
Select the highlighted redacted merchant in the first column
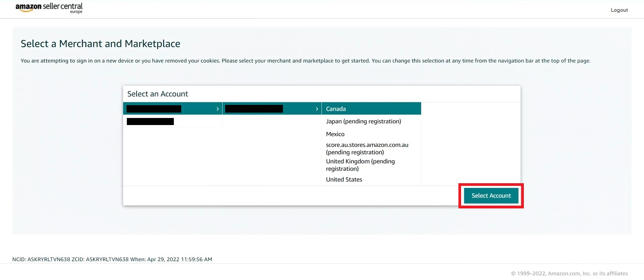pos(154,109)
